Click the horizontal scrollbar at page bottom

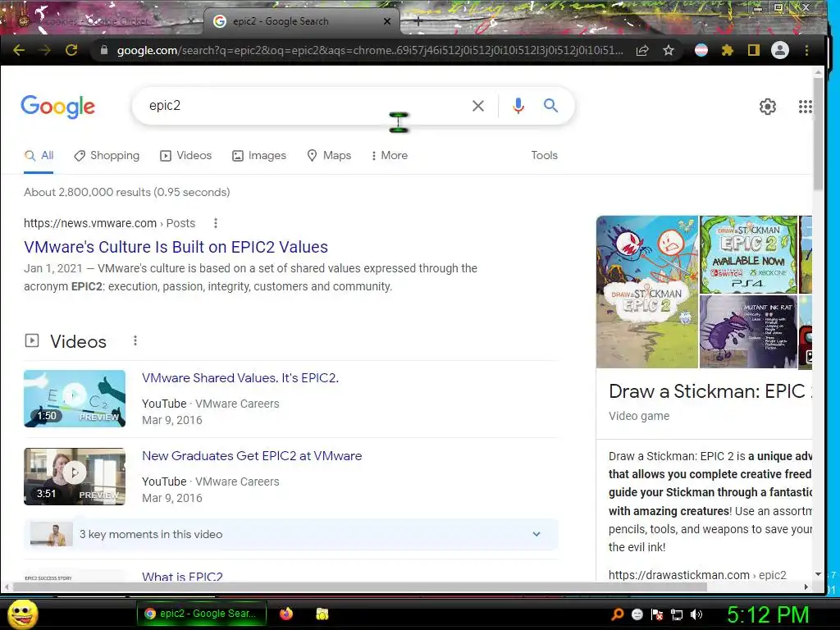click(x=360, y=587)
